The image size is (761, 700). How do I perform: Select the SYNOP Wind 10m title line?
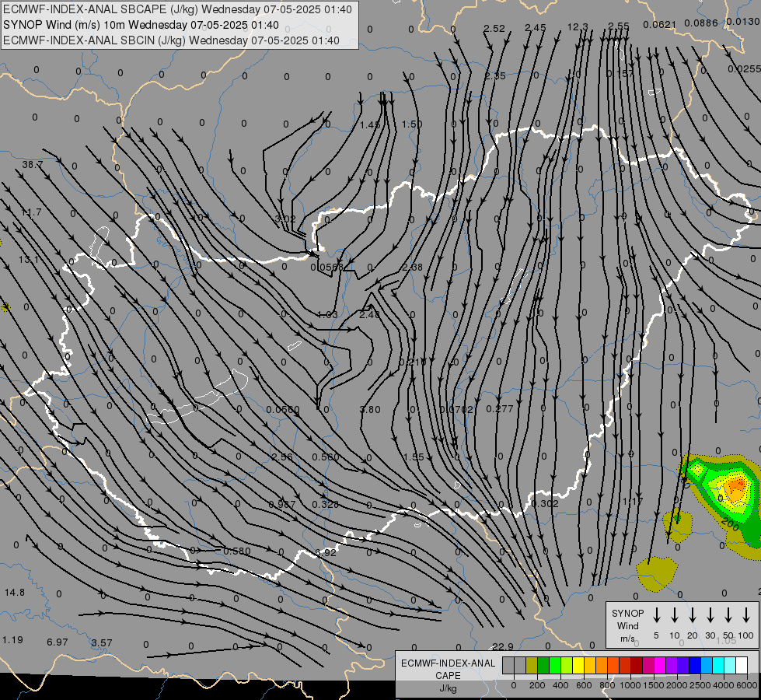point(141,25)
